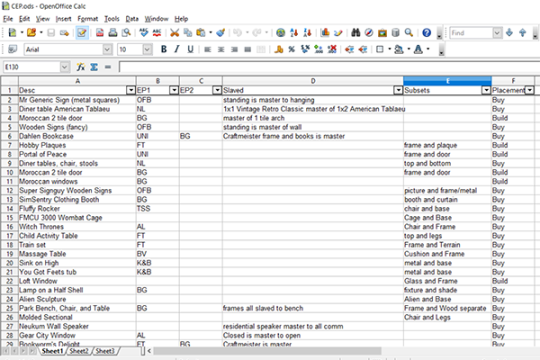The width and height of the screenshot is (540, 360).
Task: Select column D header
Action: click(x=313, y=81)
